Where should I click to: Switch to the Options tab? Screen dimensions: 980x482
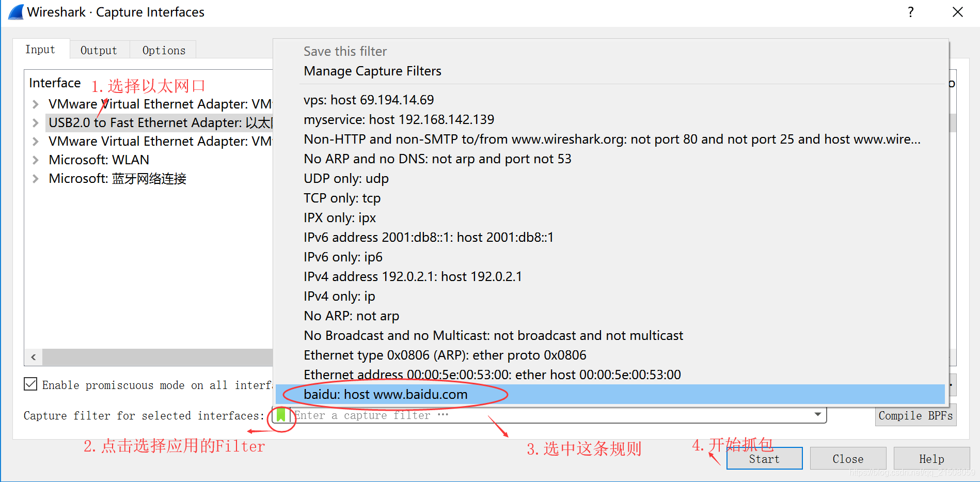(x=163, y=50)
